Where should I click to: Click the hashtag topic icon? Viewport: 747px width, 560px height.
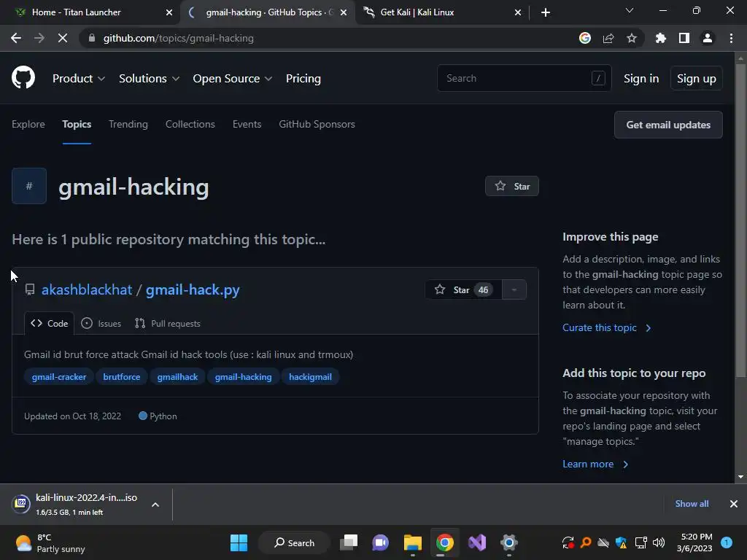pos(29,186)
